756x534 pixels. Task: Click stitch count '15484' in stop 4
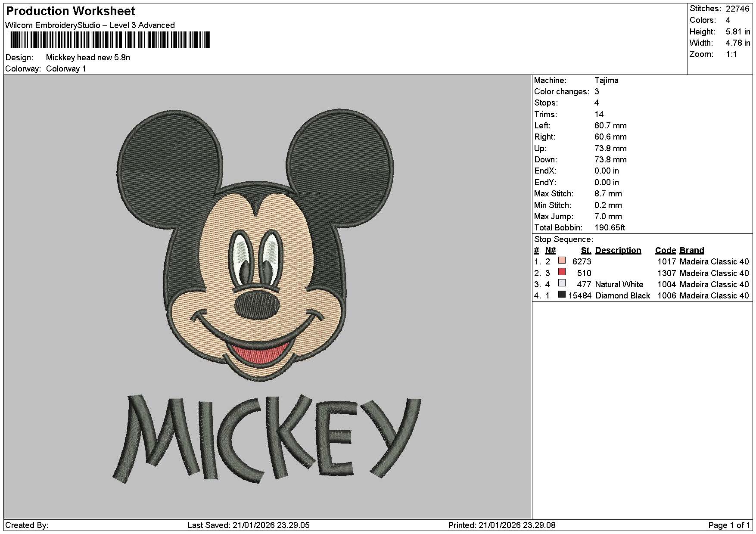click(x=580, y=295)
